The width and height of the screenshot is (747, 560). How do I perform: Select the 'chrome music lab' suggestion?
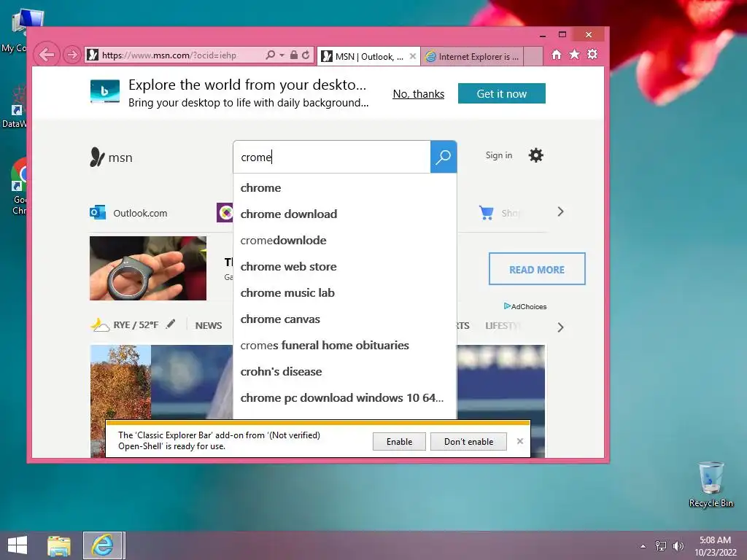point(345,292)
